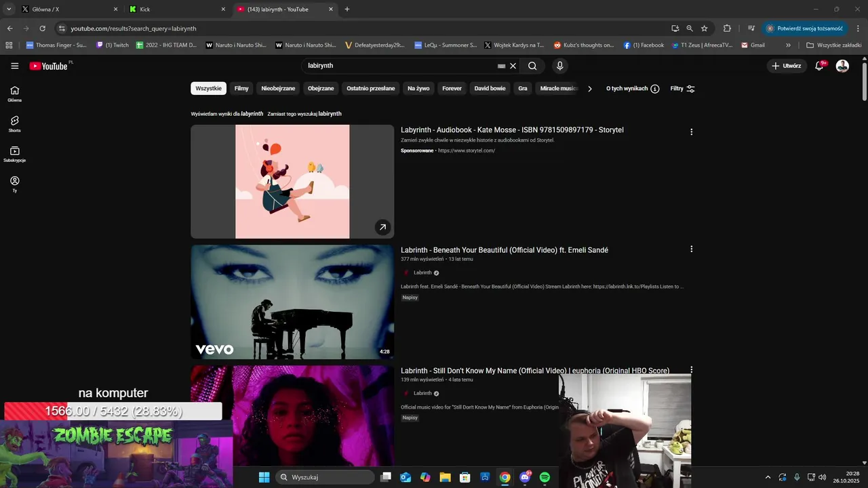Open Discord from the taskbar
The height and width of the screenshot is (488, 868).
(x=525, y=477)
